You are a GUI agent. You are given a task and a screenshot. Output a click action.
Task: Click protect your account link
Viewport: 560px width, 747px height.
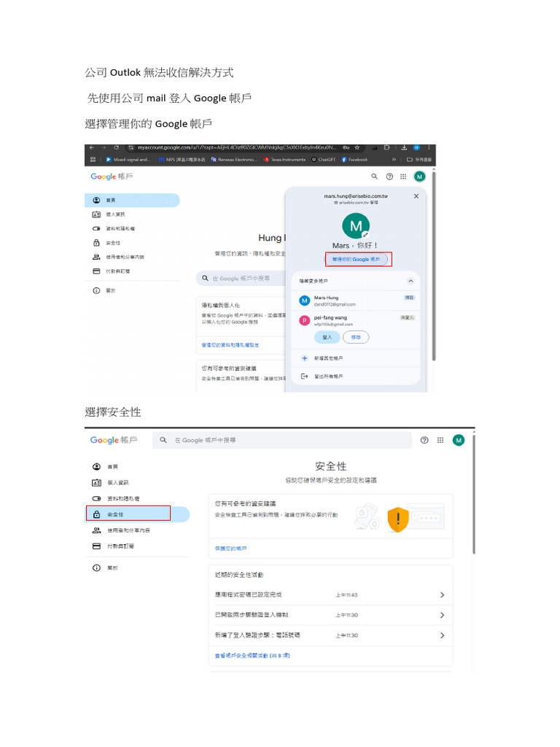point(231,549)
